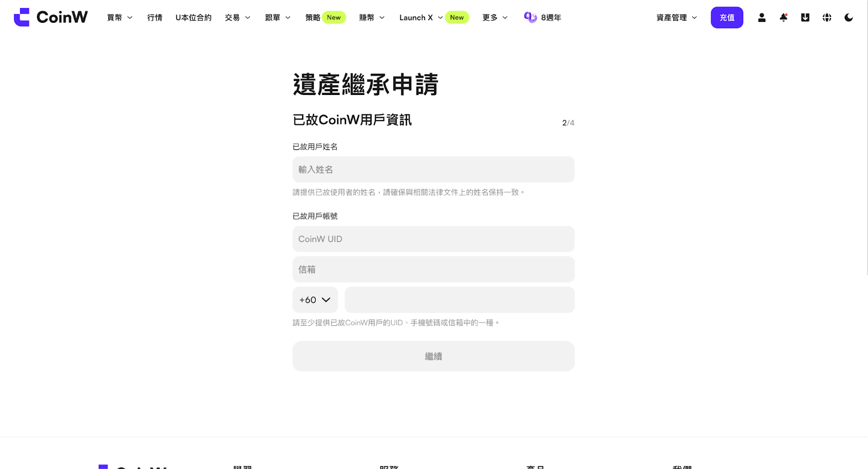The width and height of the screenshot is (868, 469).
Task: Open the +60 country code dropdown
Action: point(315,300)
